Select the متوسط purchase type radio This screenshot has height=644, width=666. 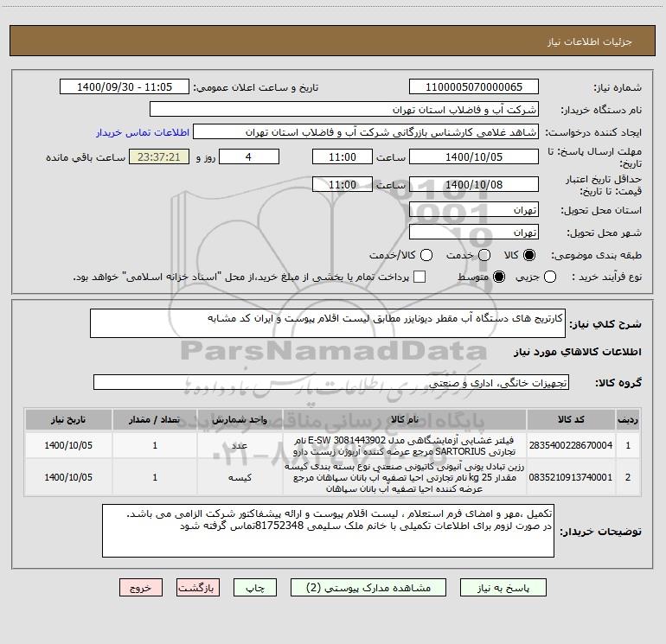(x=499, y=277)
